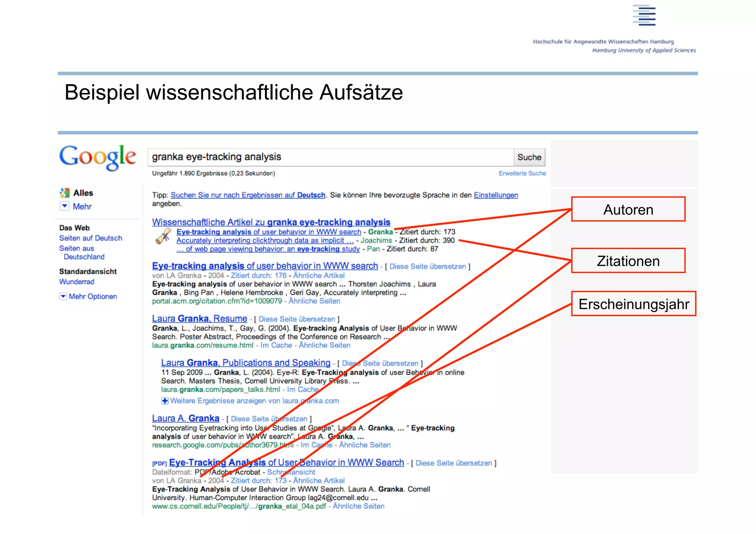Expand the Mehr Optionen arrow
This screenshot has height=534, width=756.
coord(63,296)
